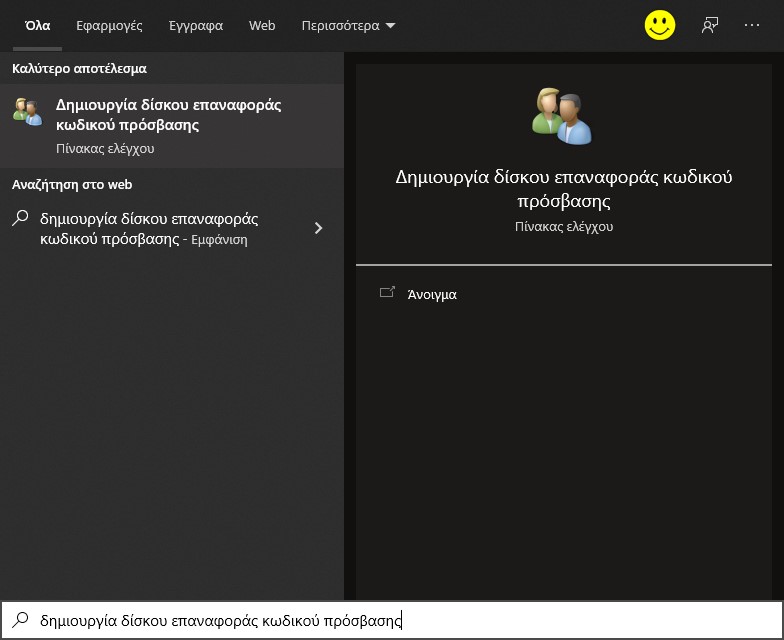Expand the Περισσότερα dropdown

point(348,26)
